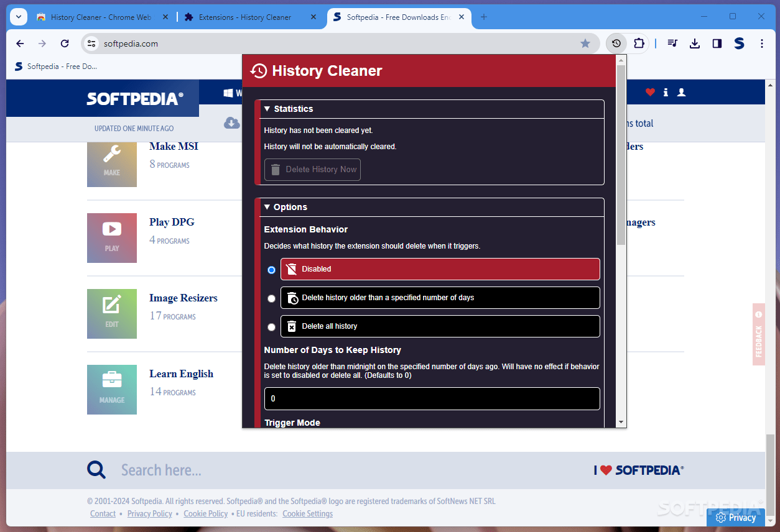Open the Chrome three-dot menu
Image resolution: width=780 pixels, height=532 pixels.
point(761,44)
